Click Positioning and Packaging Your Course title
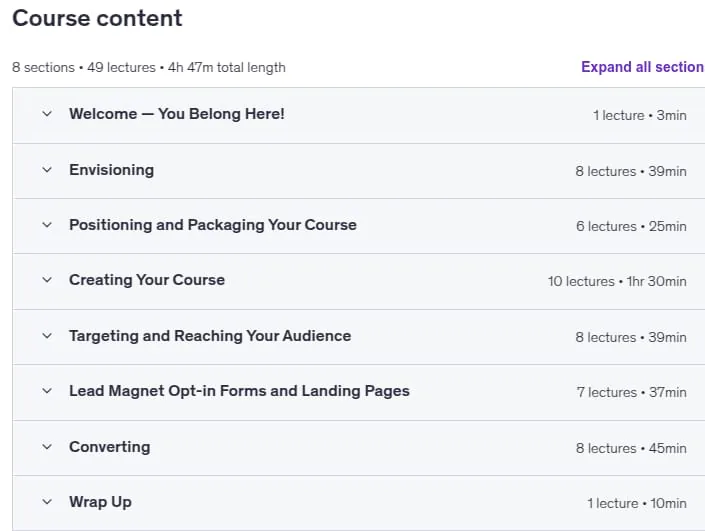Image resolution: width=705 pixels, height=531 pixels. [213, 225]
